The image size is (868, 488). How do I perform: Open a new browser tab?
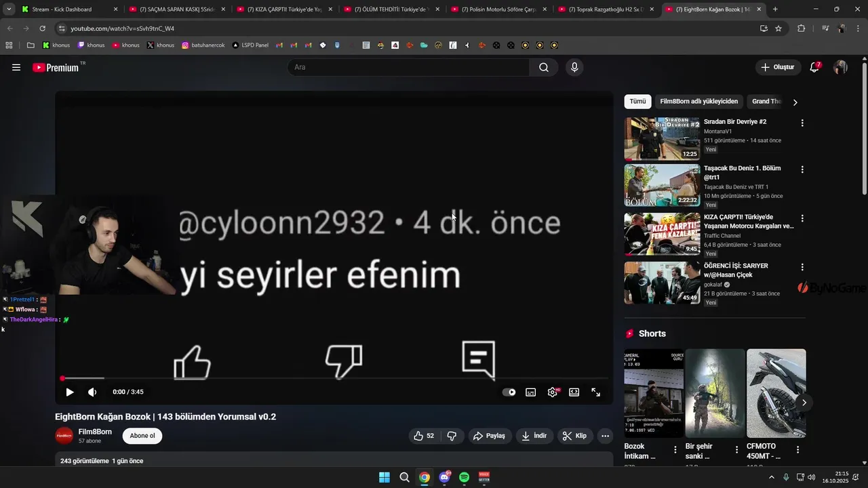775,9
